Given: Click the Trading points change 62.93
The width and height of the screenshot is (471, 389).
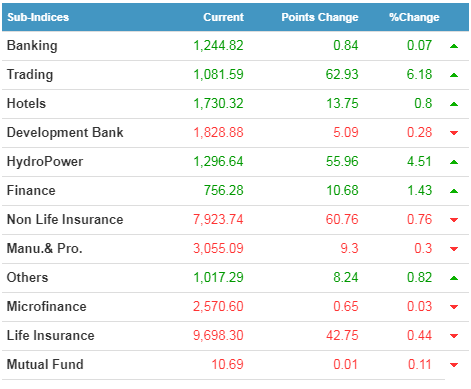Looking at the screenshot, I should click(x=342, y=74).
